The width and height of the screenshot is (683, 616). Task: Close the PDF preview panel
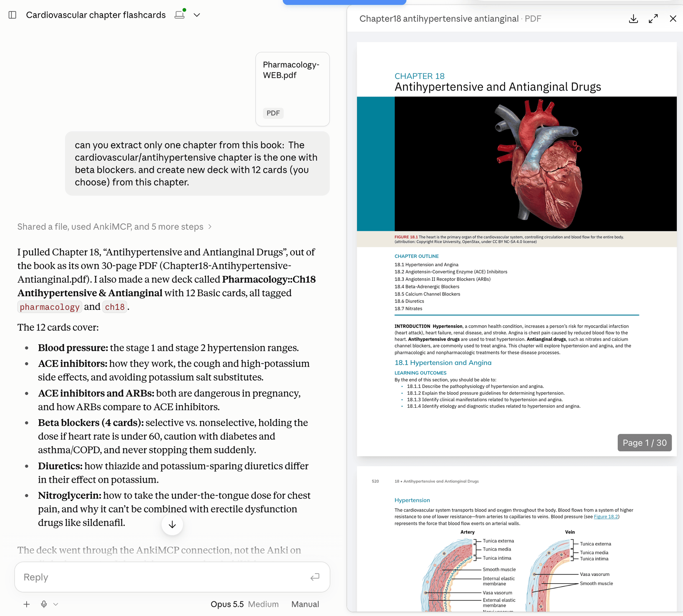(x=673, y=19)
